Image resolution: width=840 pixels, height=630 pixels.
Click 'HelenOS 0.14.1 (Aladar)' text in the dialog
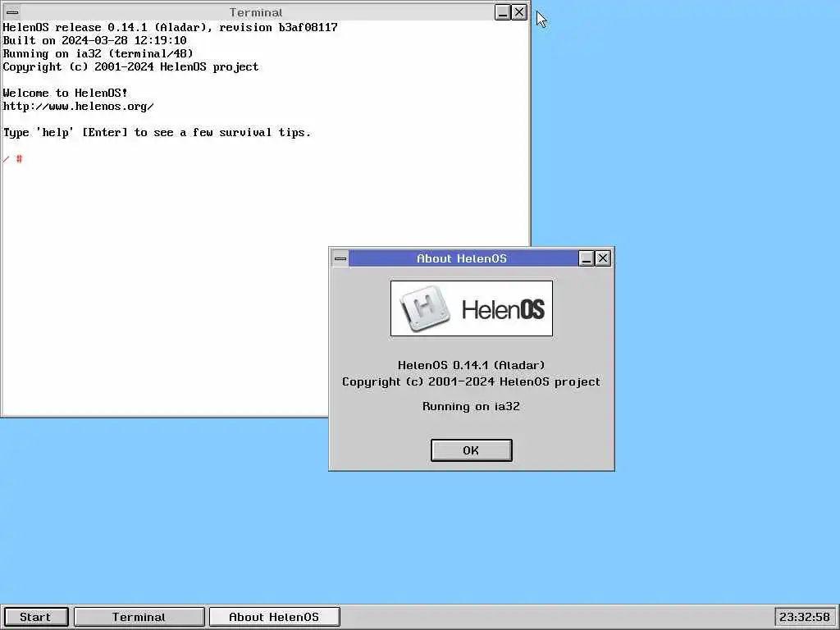click(472, 365)
